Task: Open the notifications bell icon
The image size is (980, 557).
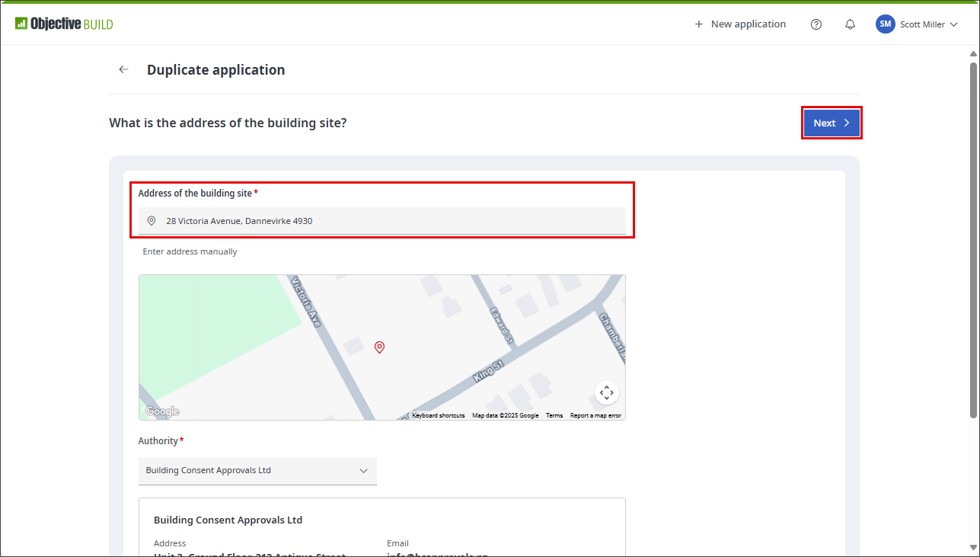Action: tap(850, 24)
